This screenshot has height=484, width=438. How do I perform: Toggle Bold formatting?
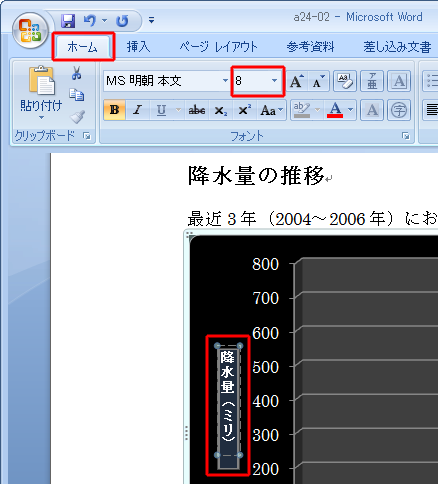tap(114, 110)
